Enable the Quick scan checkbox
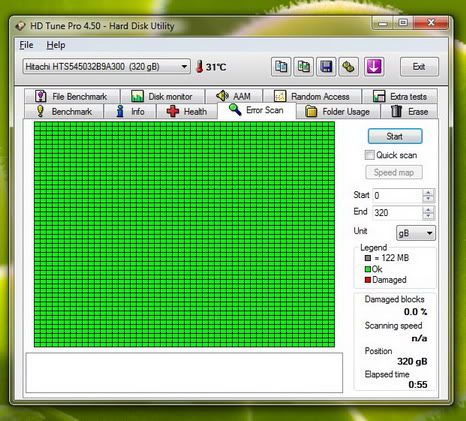Screen dimensions: 466x421 [369, 155]
